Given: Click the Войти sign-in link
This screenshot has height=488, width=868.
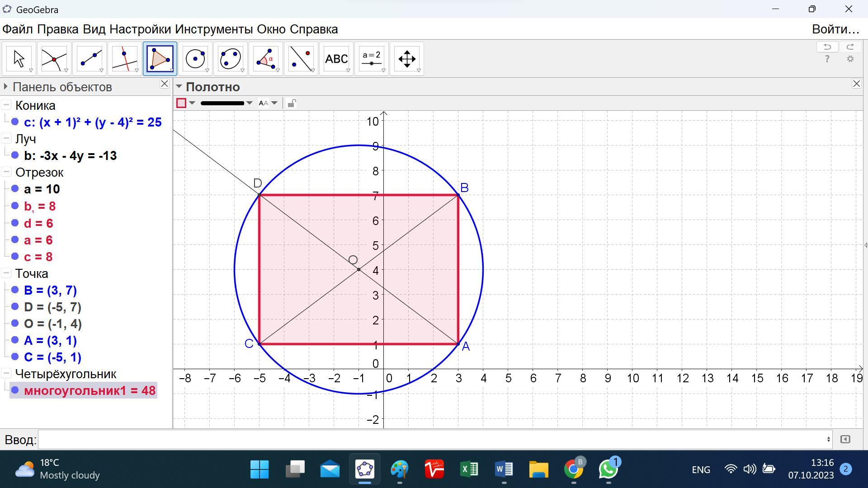Looking at the screenshot, I should [835, 29].
